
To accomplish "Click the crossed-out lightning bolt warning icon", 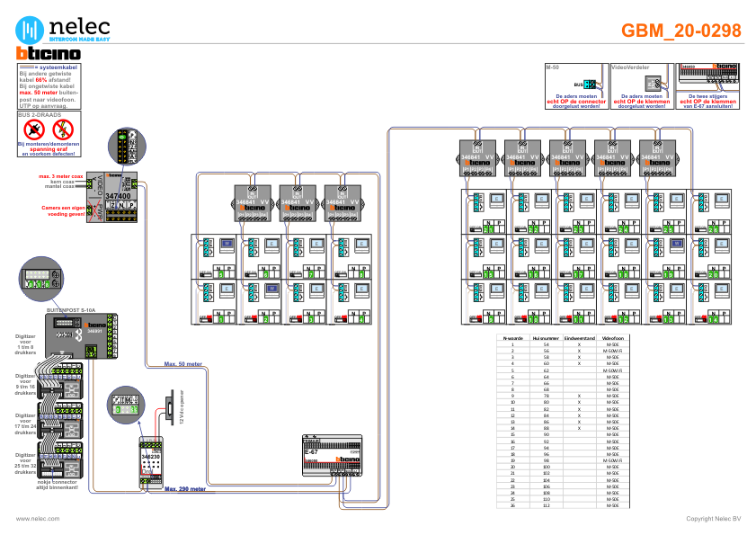I will (62, 129).
